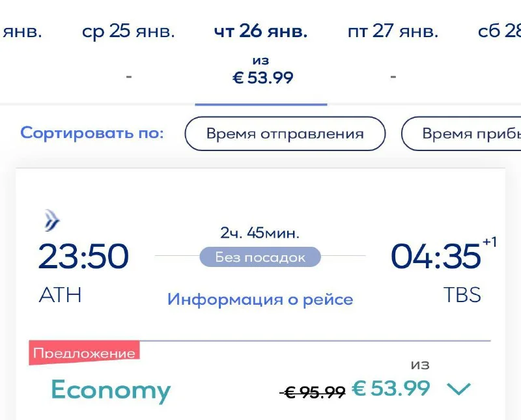Select the Economy fare label
This screenshot has width=521, height=420.
(111, 390)
